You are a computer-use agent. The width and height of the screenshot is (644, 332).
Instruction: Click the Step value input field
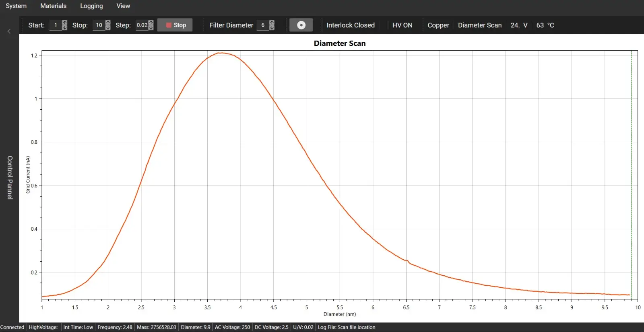pyautogui.click(x=142, y=25)
